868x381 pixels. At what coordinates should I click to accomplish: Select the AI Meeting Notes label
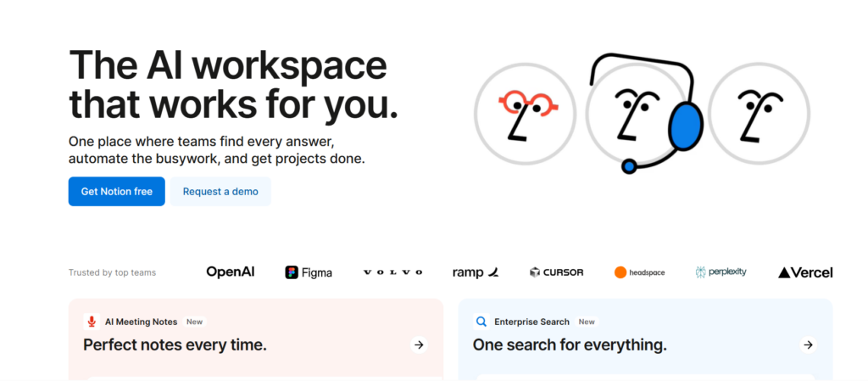click(x=141, y=322)
